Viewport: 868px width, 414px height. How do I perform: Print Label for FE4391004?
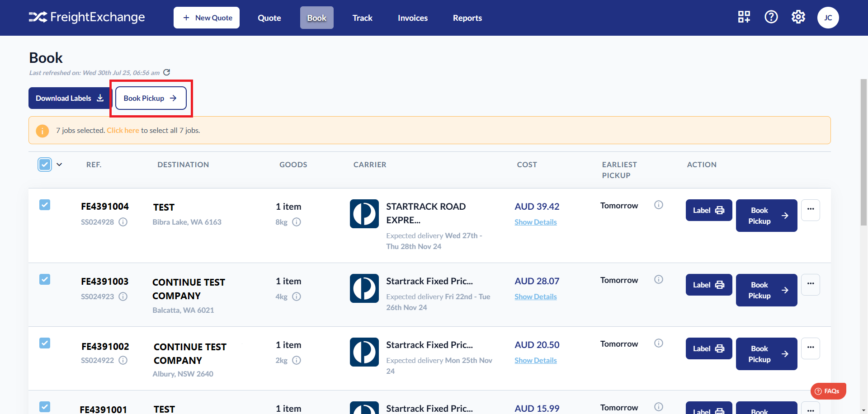pyautogui.click(x=709, y=210)
